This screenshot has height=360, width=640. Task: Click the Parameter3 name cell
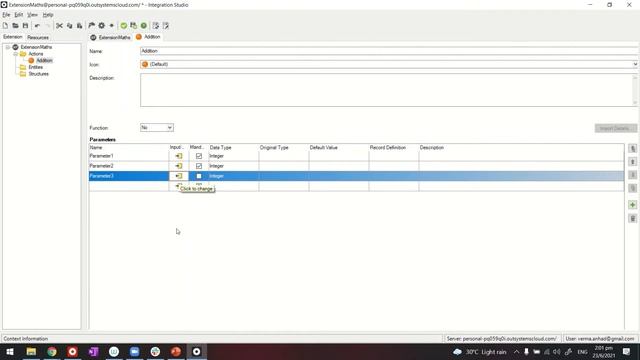[x=129, y=176]
